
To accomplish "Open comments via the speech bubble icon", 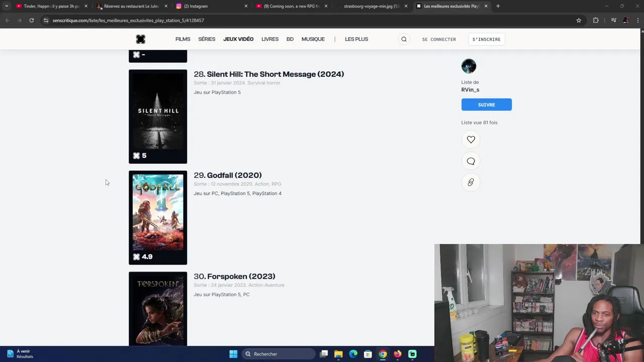I will click(470, 161).
